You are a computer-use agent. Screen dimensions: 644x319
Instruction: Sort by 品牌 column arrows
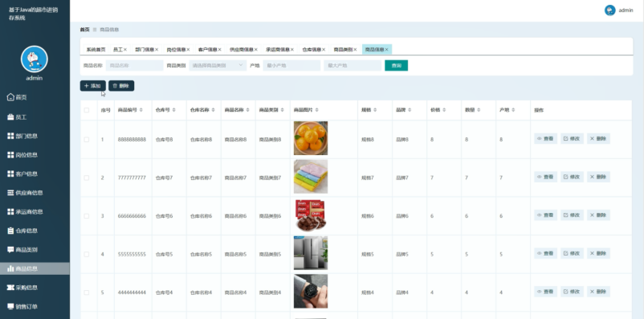pos(410,110)
